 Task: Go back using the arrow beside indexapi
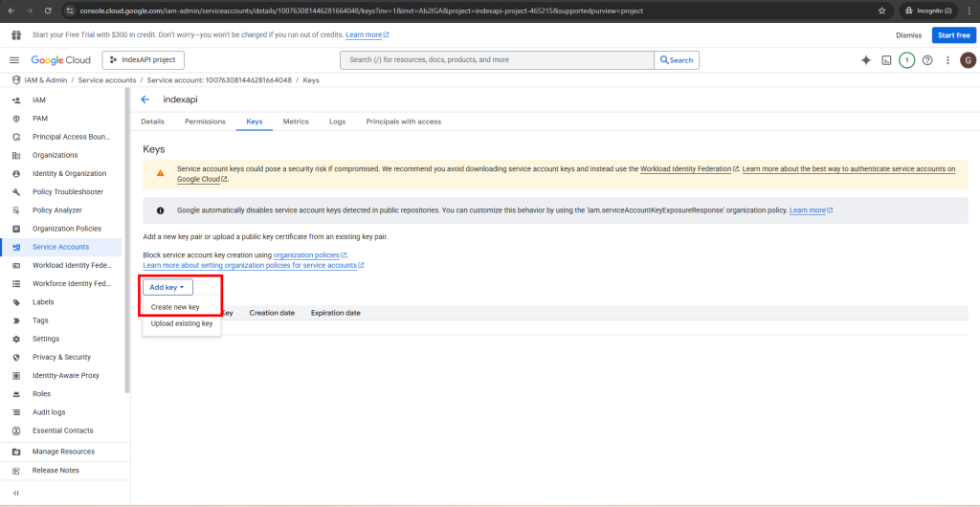145,99
